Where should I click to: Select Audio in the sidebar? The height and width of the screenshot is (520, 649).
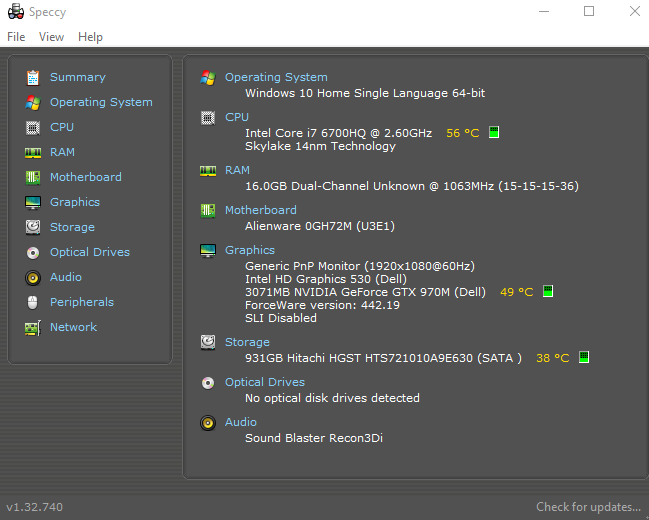[66, 277]
